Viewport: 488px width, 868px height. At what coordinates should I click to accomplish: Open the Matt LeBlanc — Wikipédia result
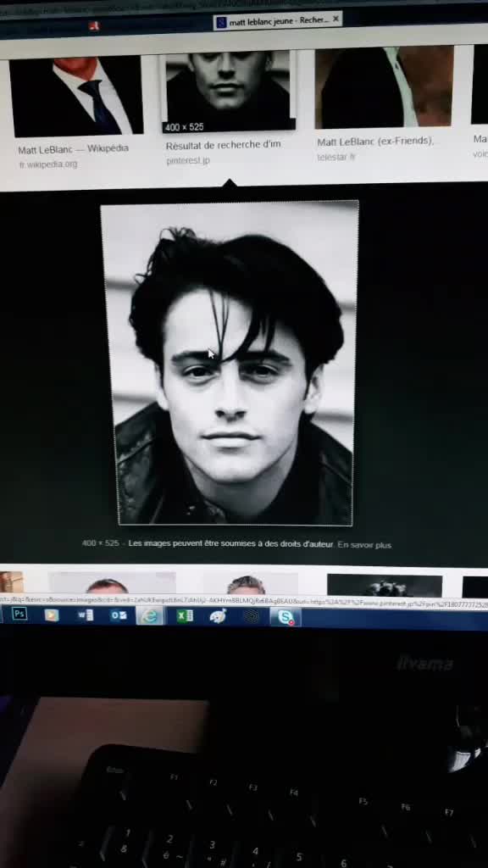pos(73,150)
